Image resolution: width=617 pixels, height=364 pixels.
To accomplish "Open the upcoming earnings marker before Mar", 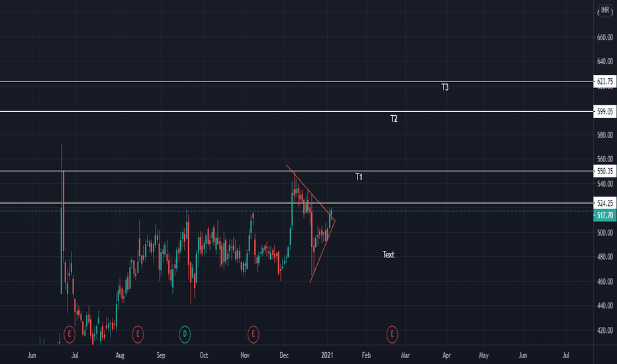I will click(x=392, y=334).
